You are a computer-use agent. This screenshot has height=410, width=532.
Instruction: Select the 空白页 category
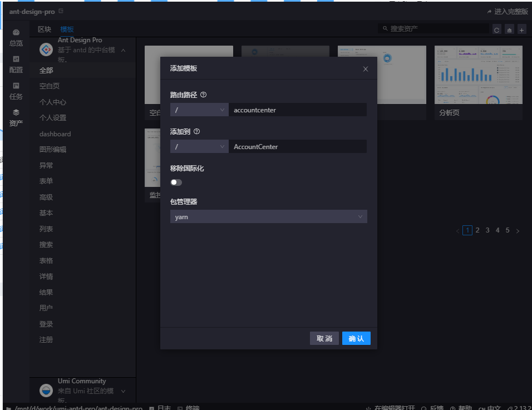point(83,86)
